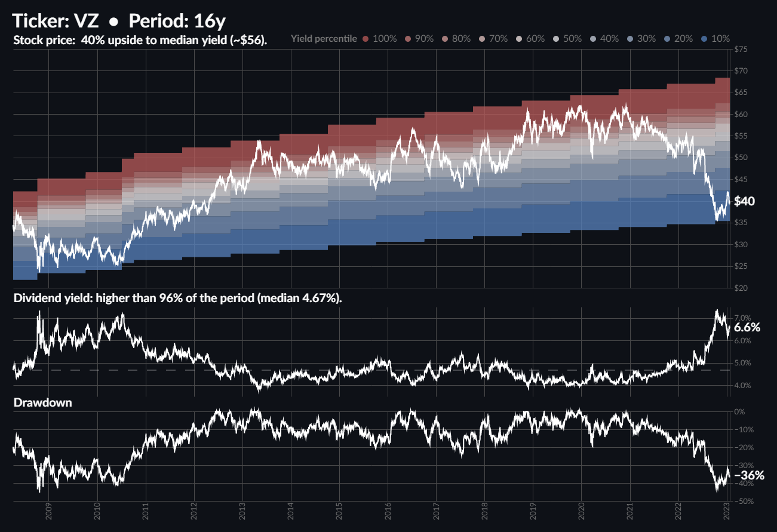
Task: Click the 0% drawdown axis tick
Action: point(739,412)
